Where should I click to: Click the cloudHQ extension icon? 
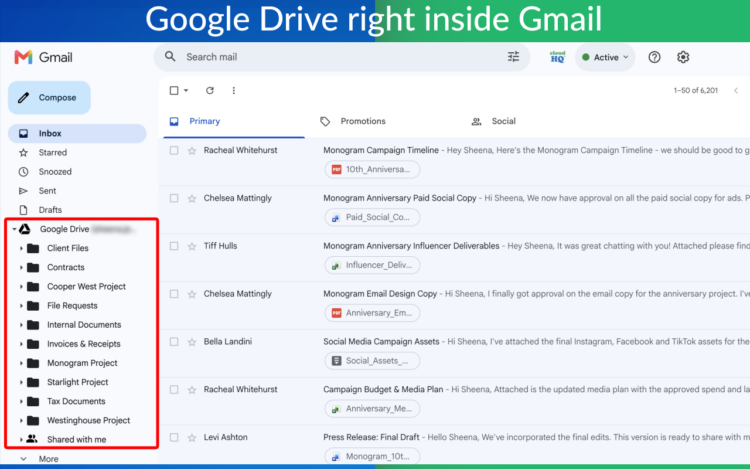(557, 57)
